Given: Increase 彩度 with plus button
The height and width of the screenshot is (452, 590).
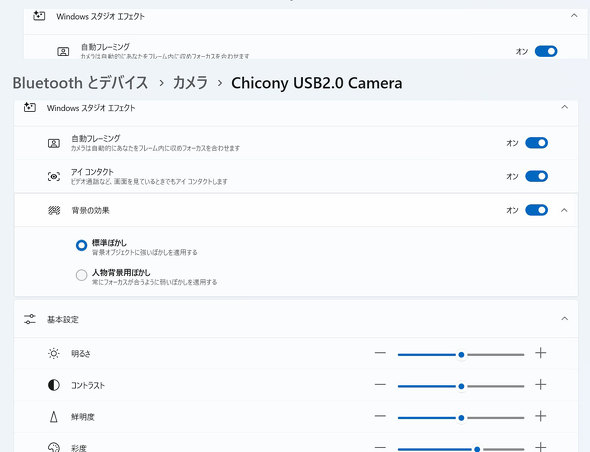Looking at the screenshot, I should pyautogui.click(x=540, y=447).
